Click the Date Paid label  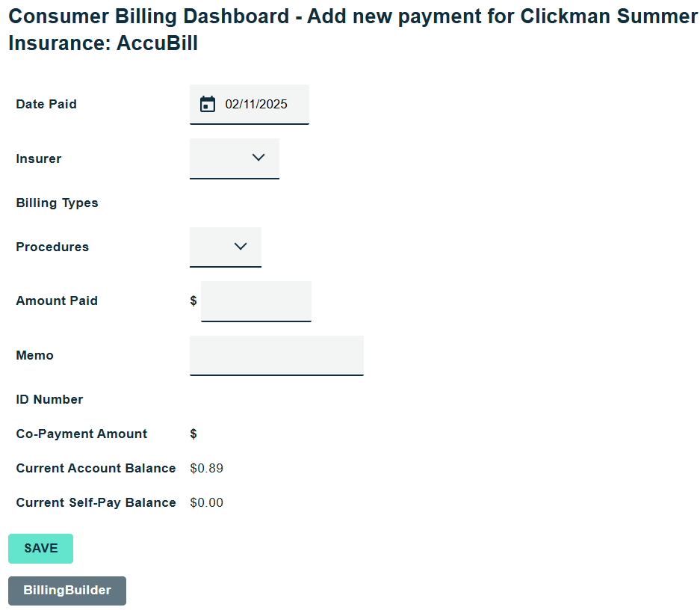[x=46, y=105]
